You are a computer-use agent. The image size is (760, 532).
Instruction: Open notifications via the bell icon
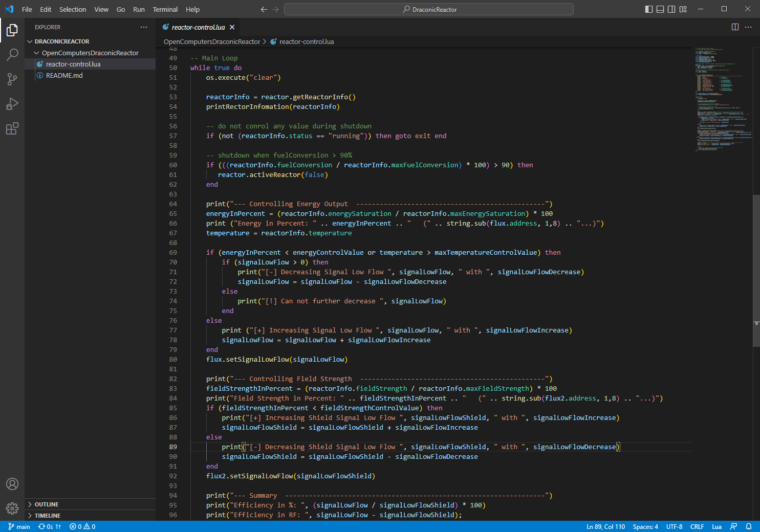pyautogui.click(x=748, y=526)
